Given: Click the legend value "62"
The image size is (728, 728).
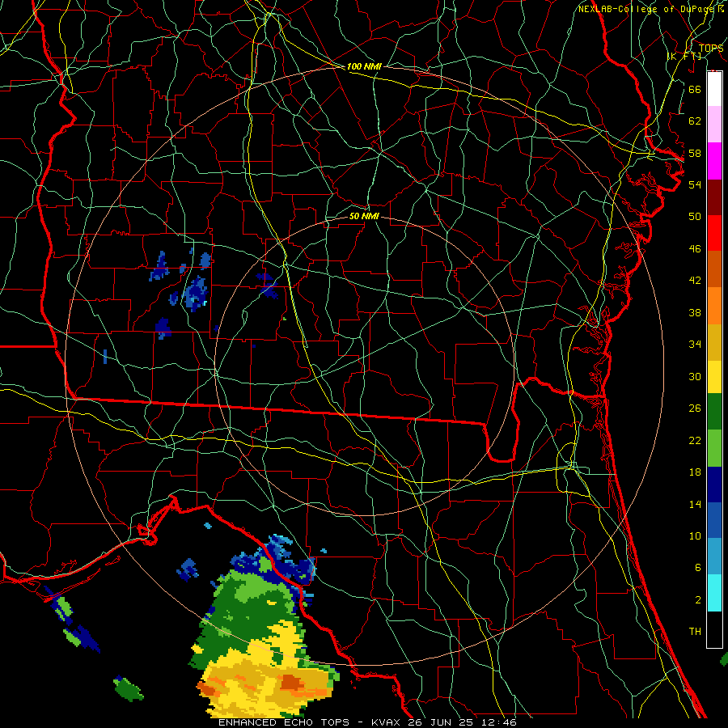Looking at the screenshot, I should click(695, 121).
